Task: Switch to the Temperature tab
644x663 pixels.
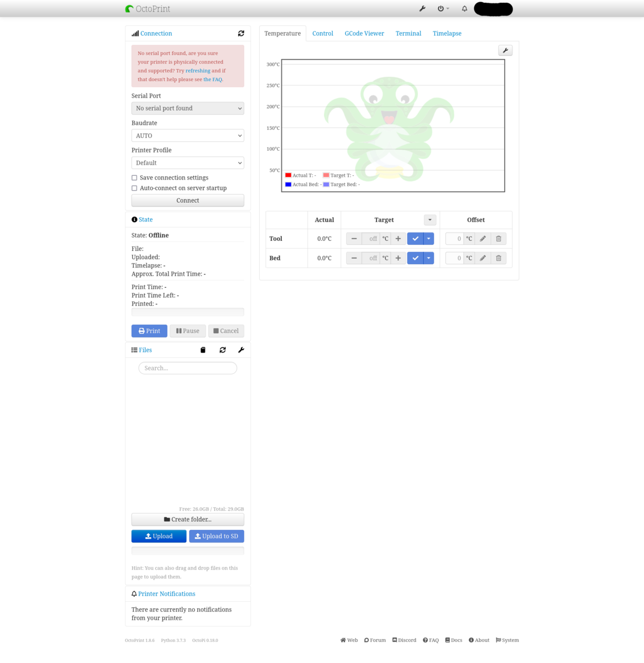Action: point(282,34)
